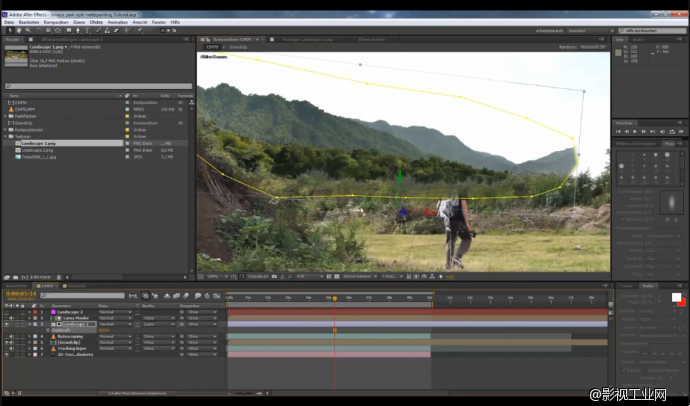This screenshot has height=406, width=690.
Task: Toggle video visibility of Landscape 2 layer
Action: coord(7,312)
